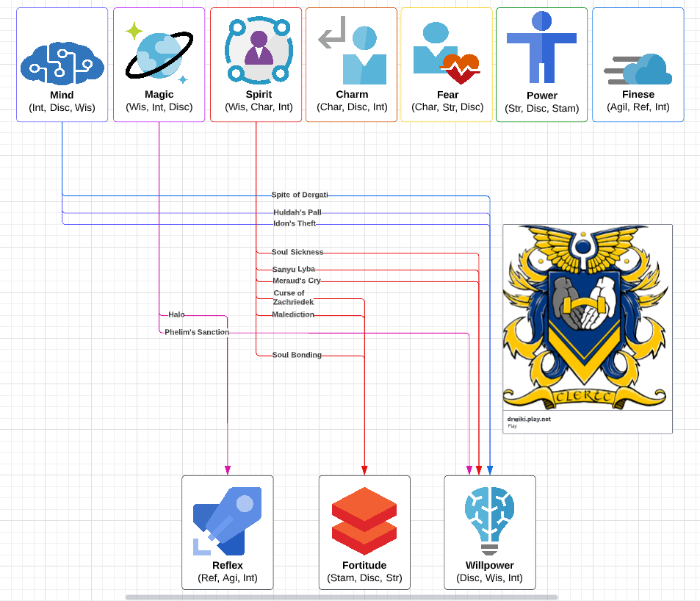700x601 pixels.
Task: Click the Mind brain-cloud icon
Action: tap(62, 60)
